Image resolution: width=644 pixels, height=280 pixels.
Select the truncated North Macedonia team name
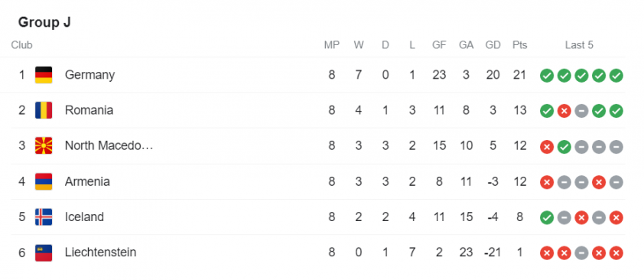tap(109, 146)
